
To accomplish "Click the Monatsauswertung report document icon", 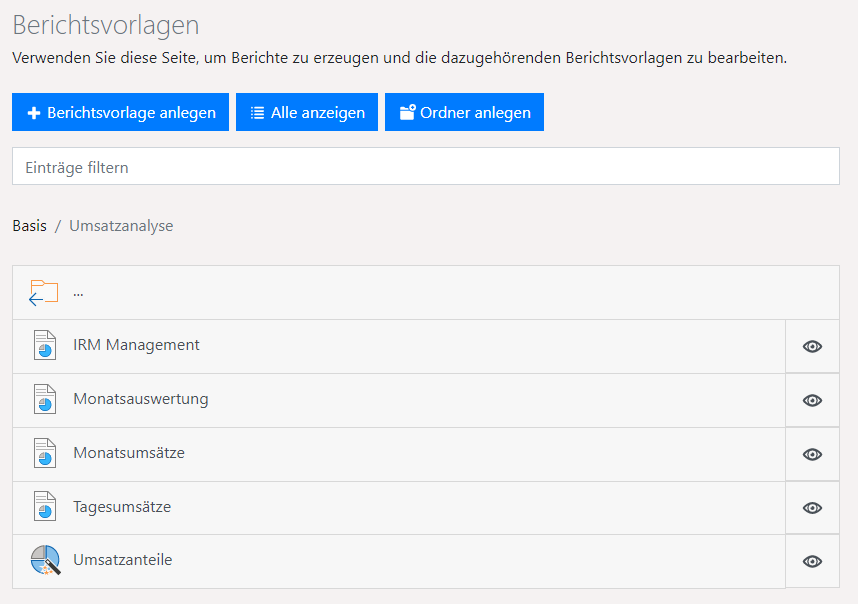I will (x=44, y=400).
